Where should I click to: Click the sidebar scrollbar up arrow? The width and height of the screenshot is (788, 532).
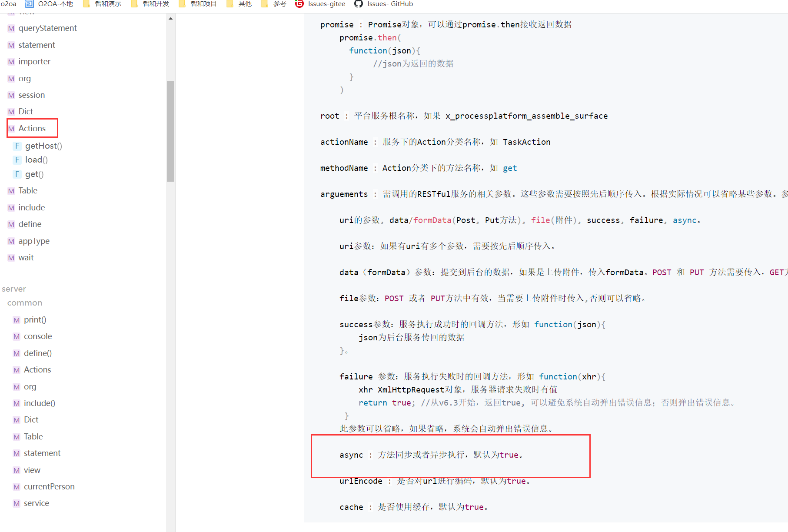click(x=170, y=18)
